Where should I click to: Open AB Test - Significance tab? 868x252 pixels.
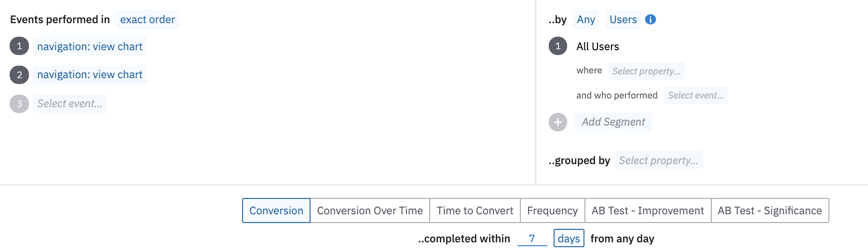tap(769, 210)
